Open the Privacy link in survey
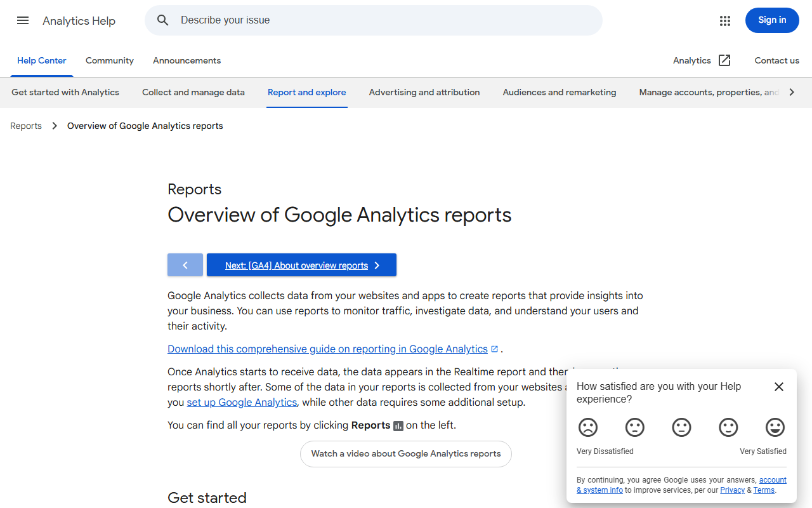The height and width of the screenshot is (508, 812). [732, 490]
